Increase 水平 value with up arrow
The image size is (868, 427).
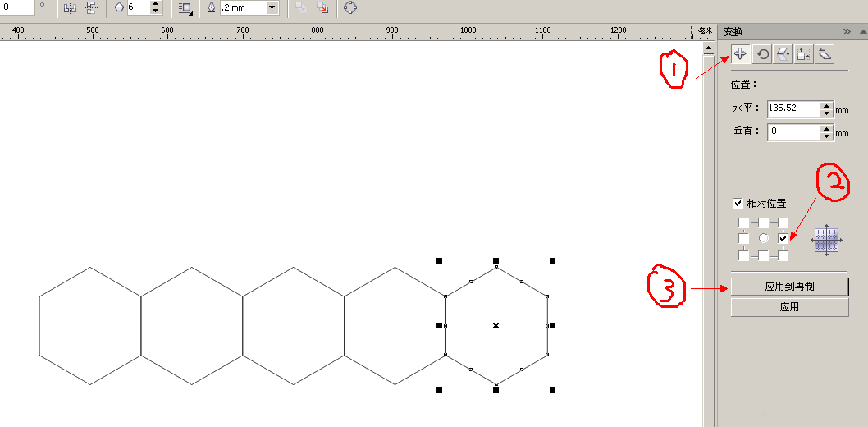(826, 105)
